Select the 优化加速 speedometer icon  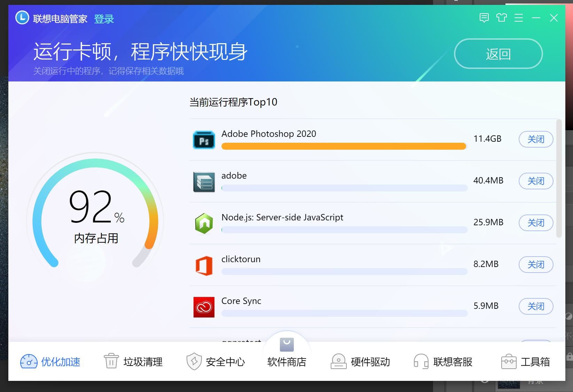click(29, 362)
